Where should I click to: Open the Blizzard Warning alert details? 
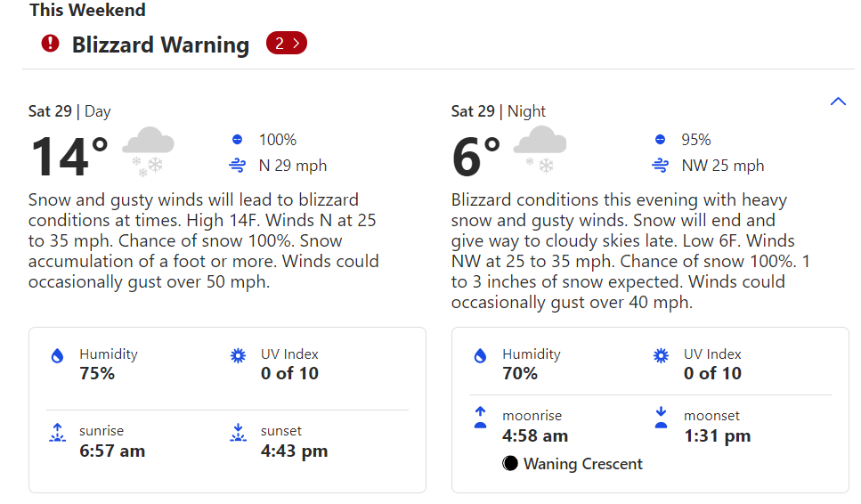pyautogui.click(x=160, y=45)
